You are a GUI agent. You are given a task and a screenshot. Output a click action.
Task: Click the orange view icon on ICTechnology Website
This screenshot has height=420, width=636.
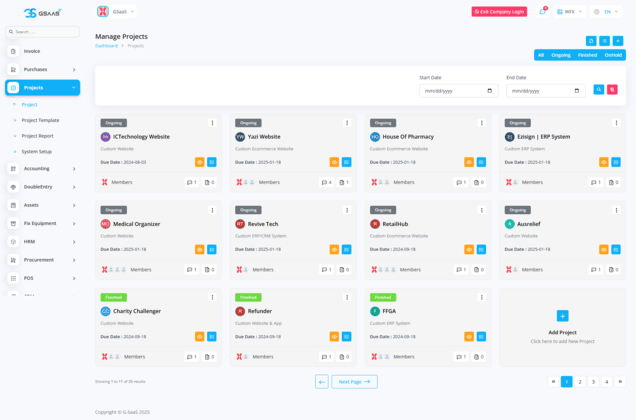(x=200, y=162)
